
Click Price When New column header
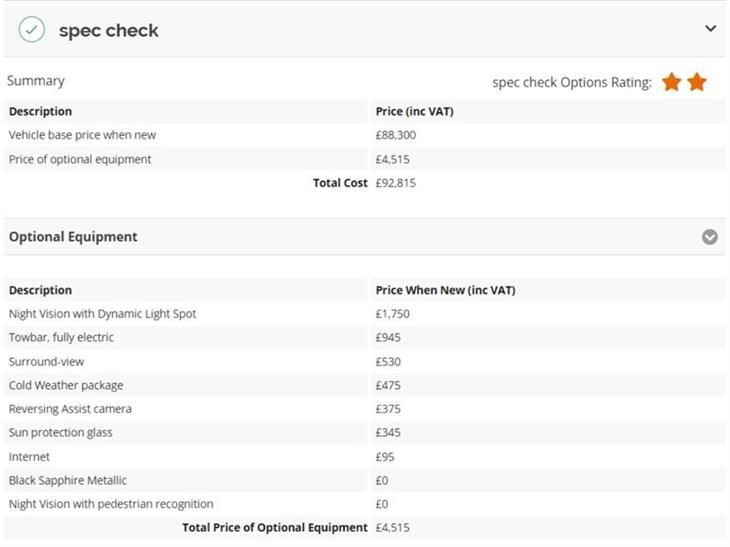pyautogui.click(x=445, y=290)
